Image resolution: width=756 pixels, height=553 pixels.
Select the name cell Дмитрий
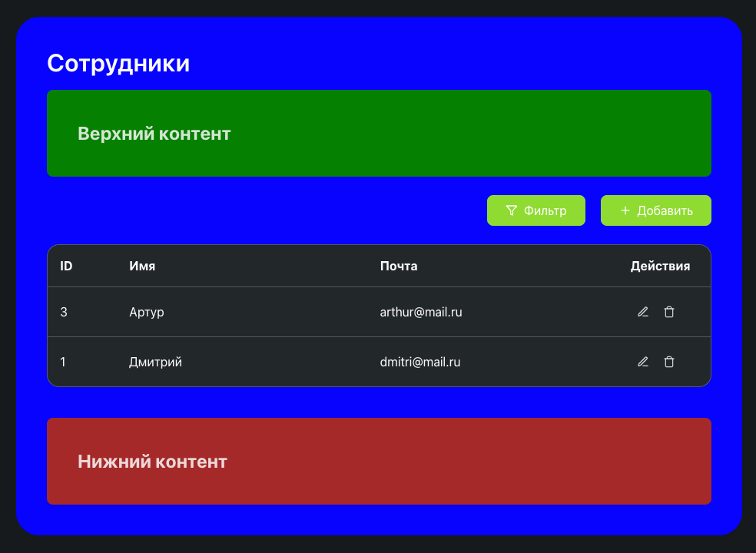pos(155,362)
